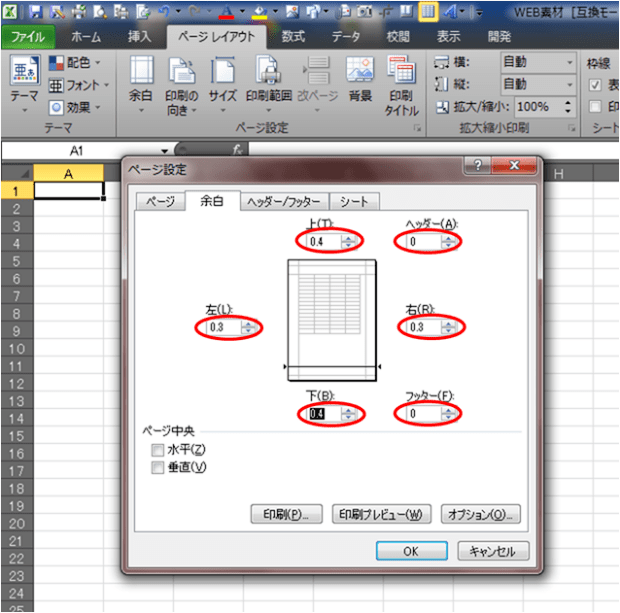Open the 余白 margins ribbon button
This screenshot has width=620, height=613.
[141, 84]
